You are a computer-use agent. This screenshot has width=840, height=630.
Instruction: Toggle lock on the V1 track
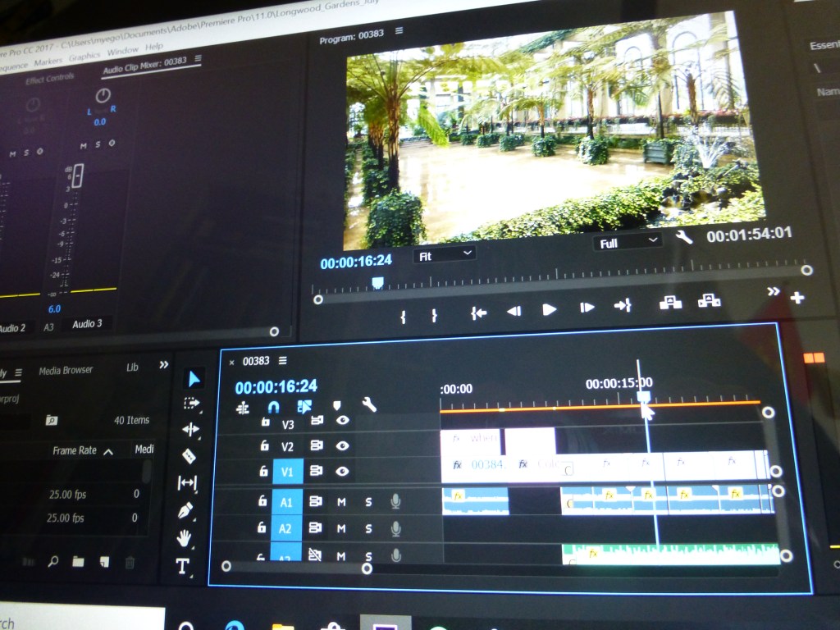click(x=263, y=472)
